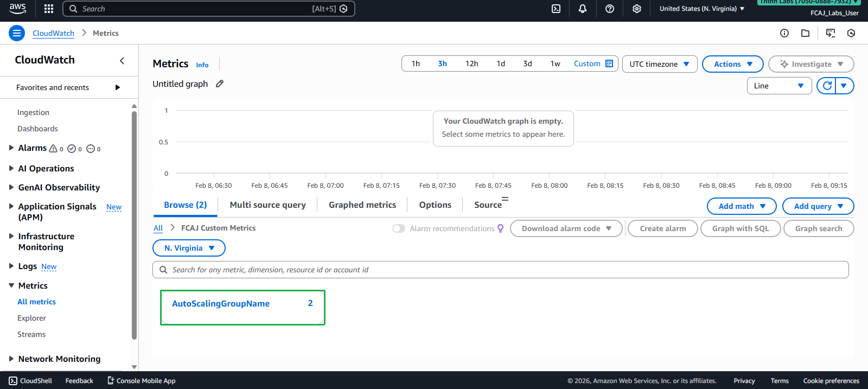The width and height of the screenshot is (868, 389).
Task: Open the AWS services grid menu
Action: point(49,9)
